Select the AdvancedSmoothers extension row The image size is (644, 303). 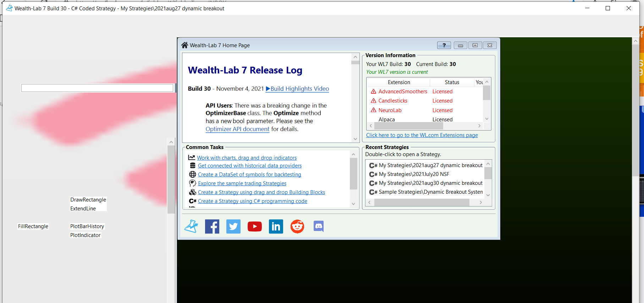[425, 91]
